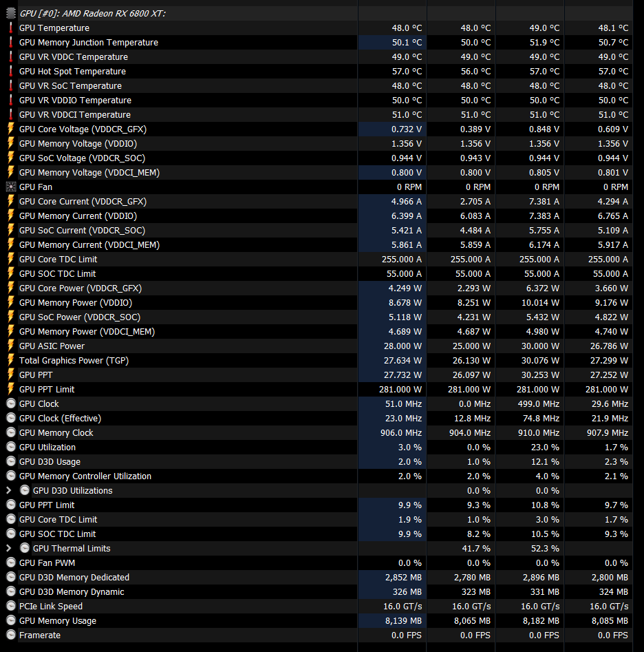Click the 57.0 °C hot spot current value
This screenshot has width=644, height=652.
pos(407,72)
